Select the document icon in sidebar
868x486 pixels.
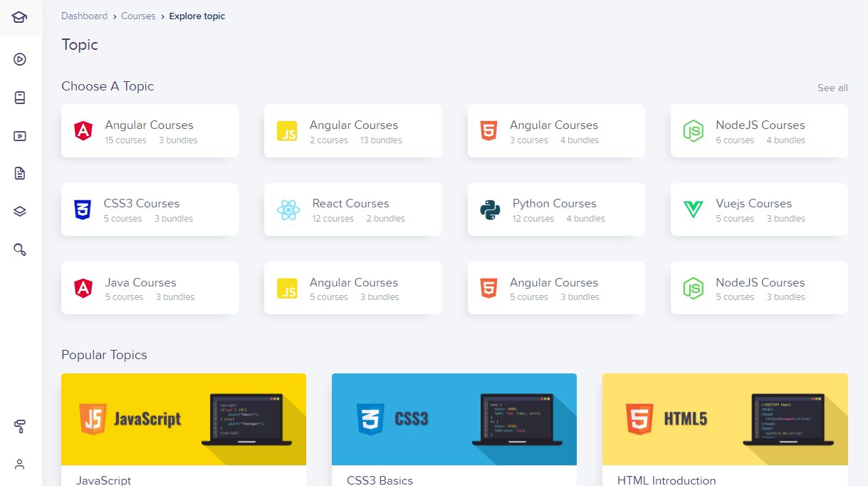click(20, 173)
